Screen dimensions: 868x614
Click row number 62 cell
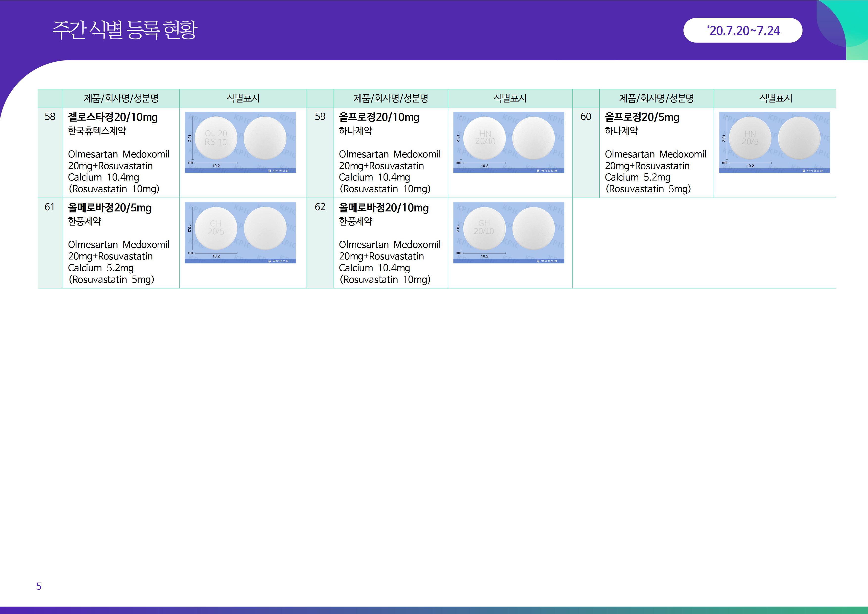[x=320, y=207]
